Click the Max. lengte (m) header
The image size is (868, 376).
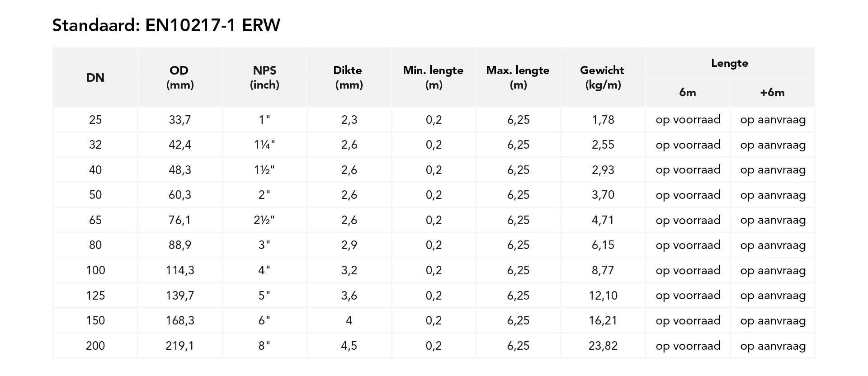[518, 77]
